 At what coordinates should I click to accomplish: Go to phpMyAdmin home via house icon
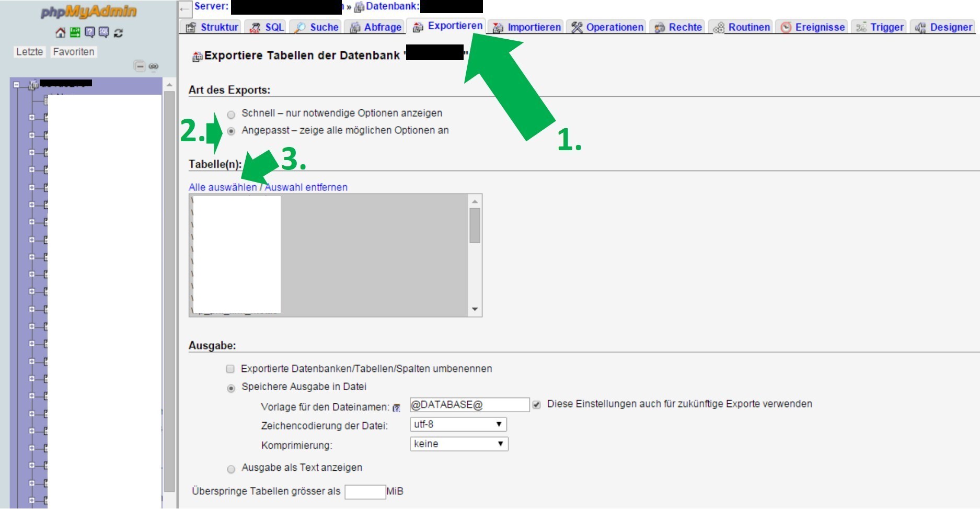pos(61,33)
